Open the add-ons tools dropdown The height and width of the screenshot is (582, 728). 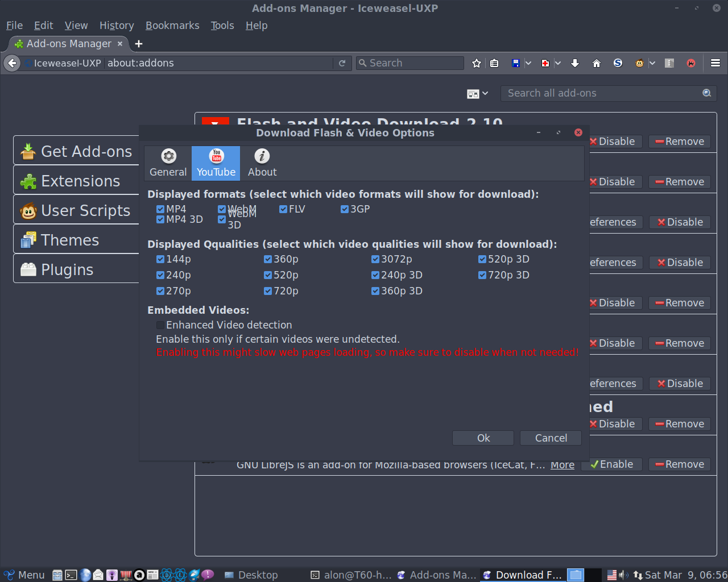pos(478,94)
